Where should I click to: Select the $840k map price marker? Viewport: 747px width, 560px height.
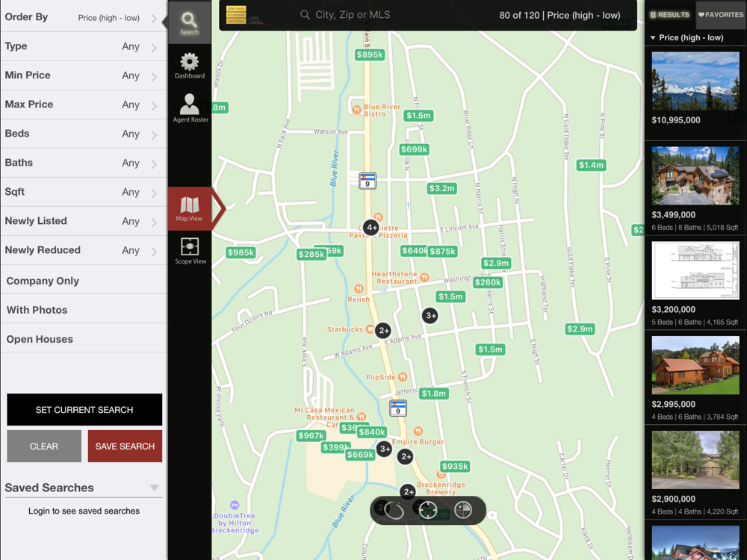click(372, 432)
